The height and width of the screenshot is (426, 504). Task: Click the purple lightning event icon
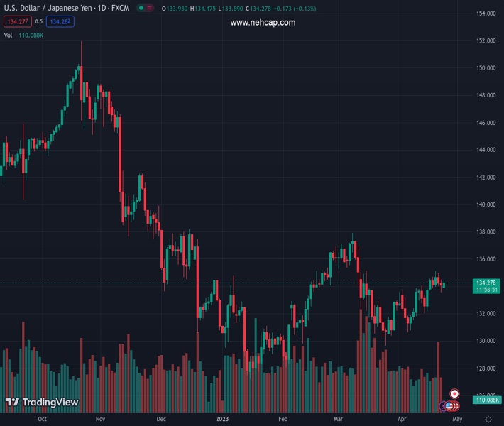click(x=443, y=406)
